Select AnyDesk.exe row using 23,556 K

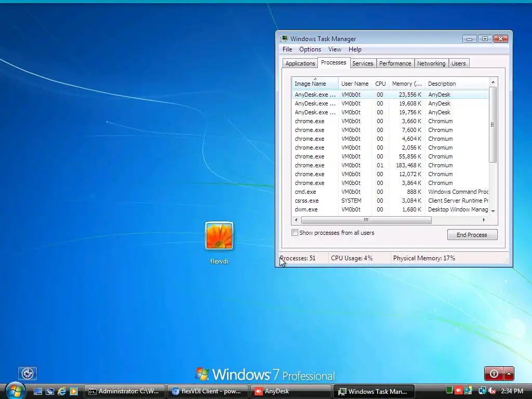coord(390,95)
